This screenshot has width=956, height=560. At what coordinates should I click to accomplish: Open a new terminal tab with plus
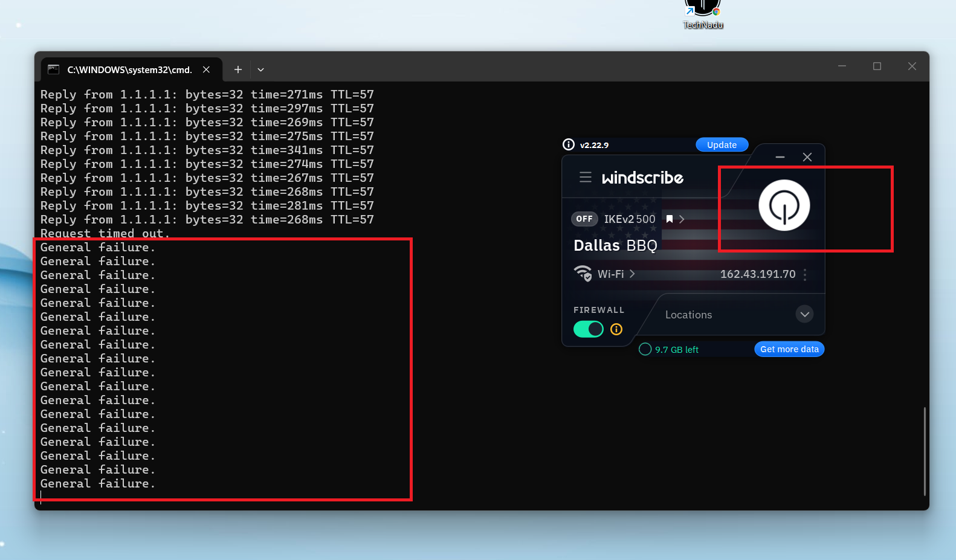pyautogui.click(x=238, y=69)
